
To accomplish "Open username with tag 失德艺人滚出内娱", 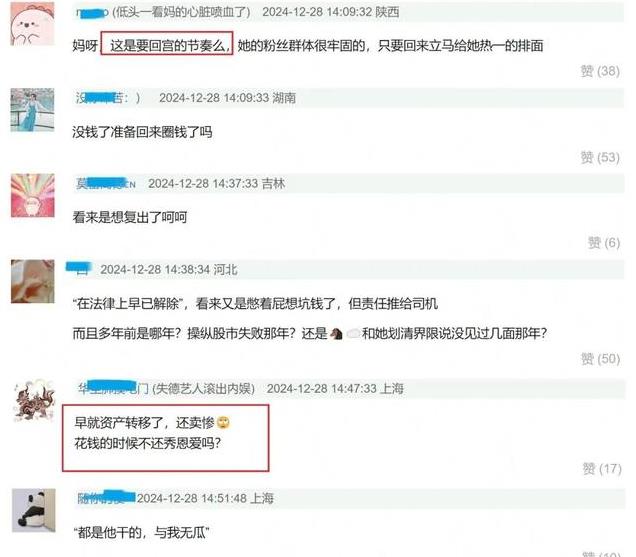I will [x=166, y=389].
